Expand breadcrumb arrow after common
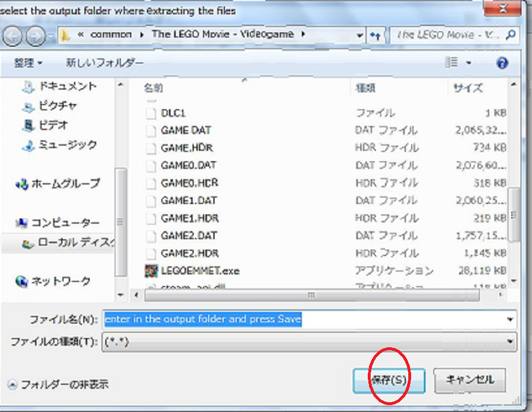 pyautogui.click(x=142, y=35)
